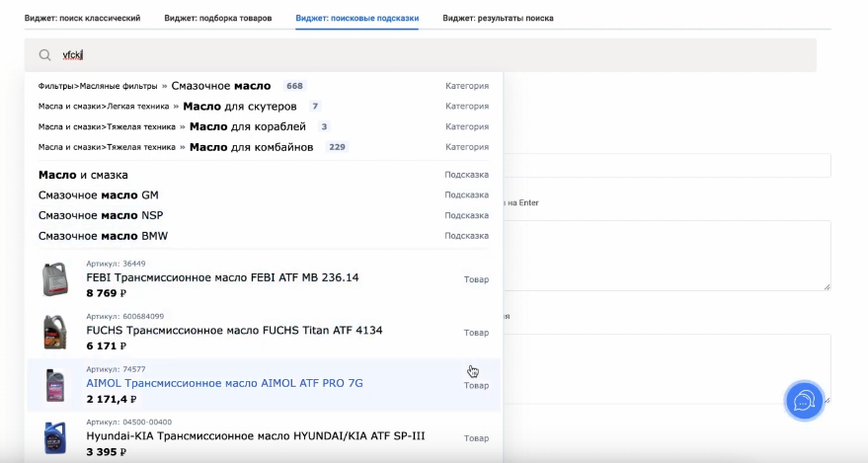Choose 'Смазочное масло' category with 668 items
The width and height of the screenshot is (868, 463).
click(220, 86)
